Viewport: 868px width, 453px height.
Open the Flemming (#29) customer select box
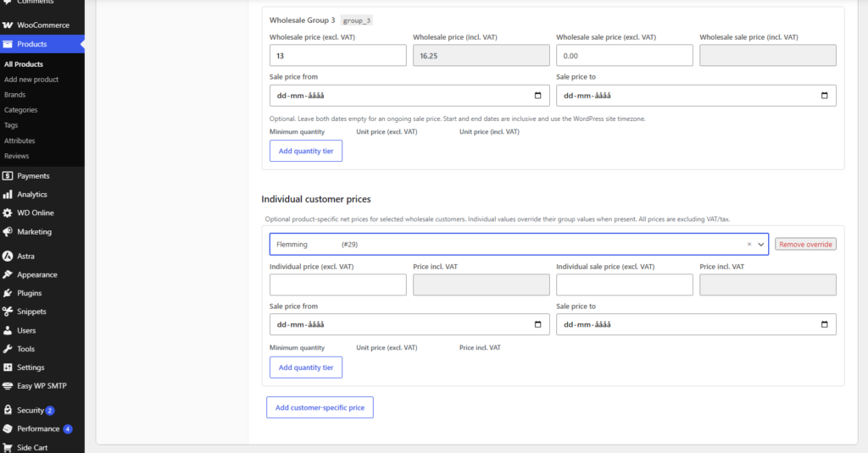[x=520, y=244]
